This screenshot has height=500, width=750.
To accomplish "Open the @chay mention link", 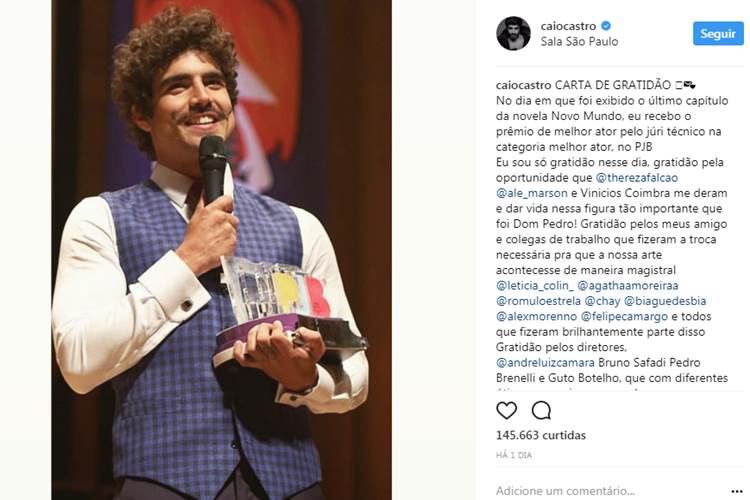I will (603, 301).
